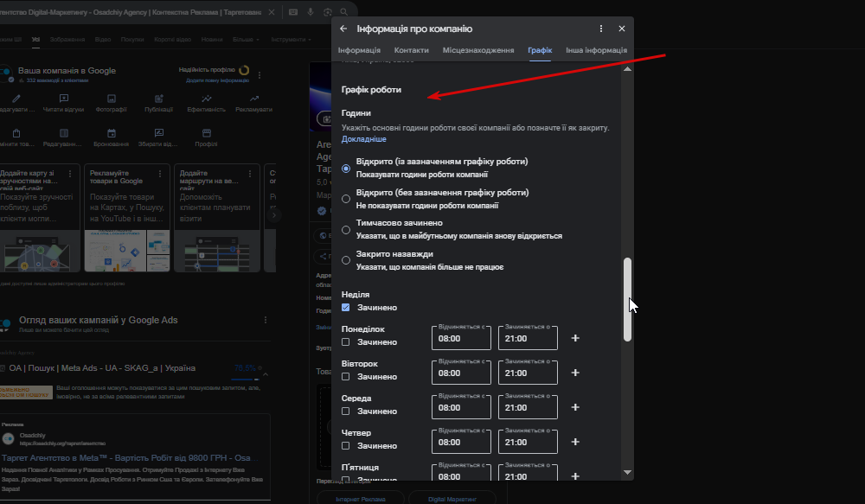Add another hours range for Понеділок
The height and width of the screenshot is (504, 865).
tap(575, 338)
